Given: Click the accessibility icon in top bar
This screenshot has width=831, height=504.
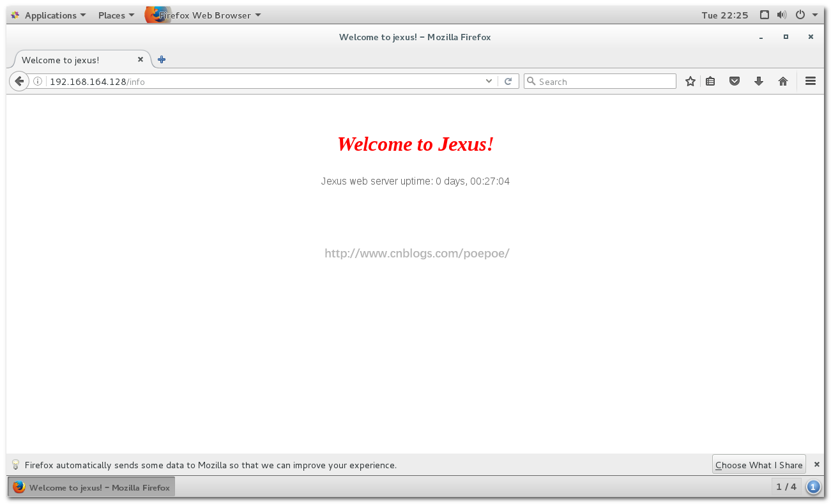Looking at the screenshot, I should click(765, 15).
